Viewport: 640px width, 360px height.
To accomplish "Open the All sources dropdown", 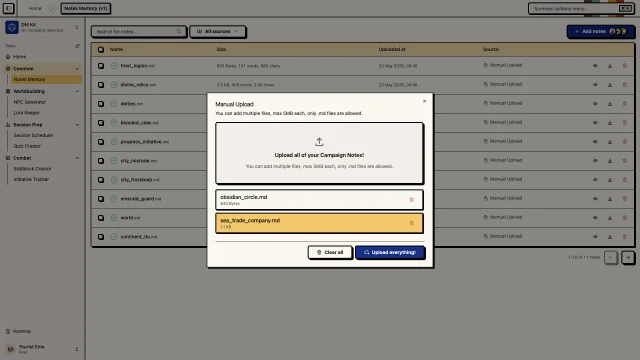I will pos(218,31).
